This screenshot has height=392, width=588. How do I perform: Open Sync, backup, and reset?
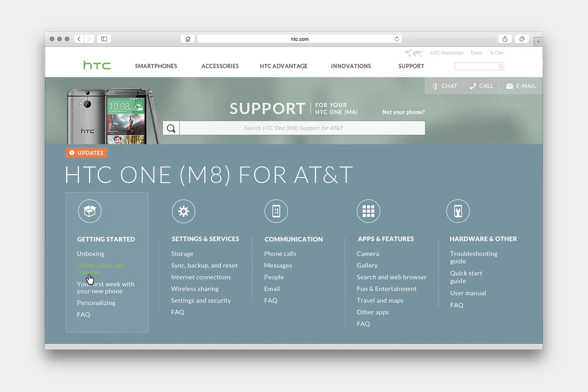point(204,265)
